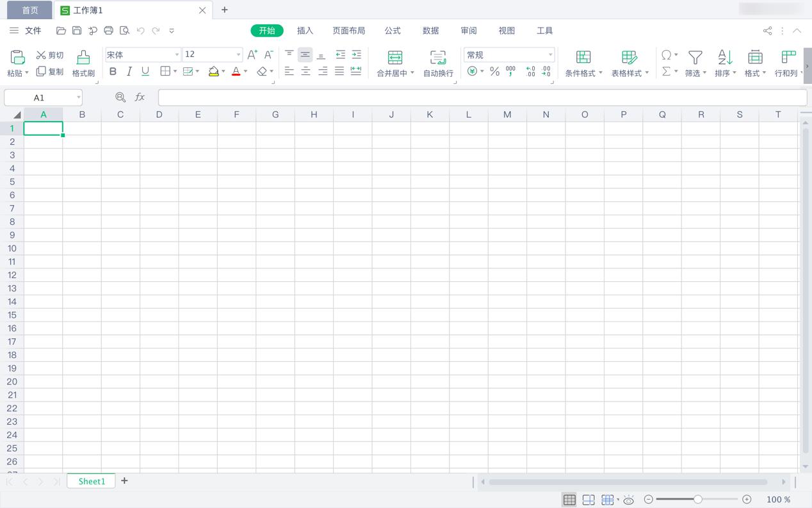The image size is (812, 508).
Task: Click the Rows and Columns (行和列) icon
Action: tap(789, 58)
